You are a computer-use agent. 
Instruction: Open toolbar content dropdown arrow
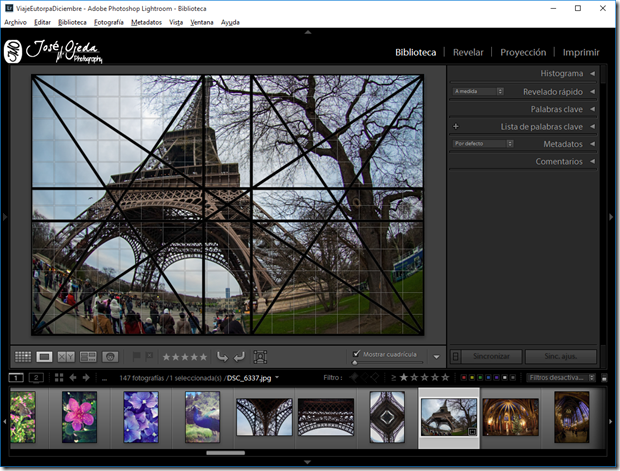[x=436, y=357]
